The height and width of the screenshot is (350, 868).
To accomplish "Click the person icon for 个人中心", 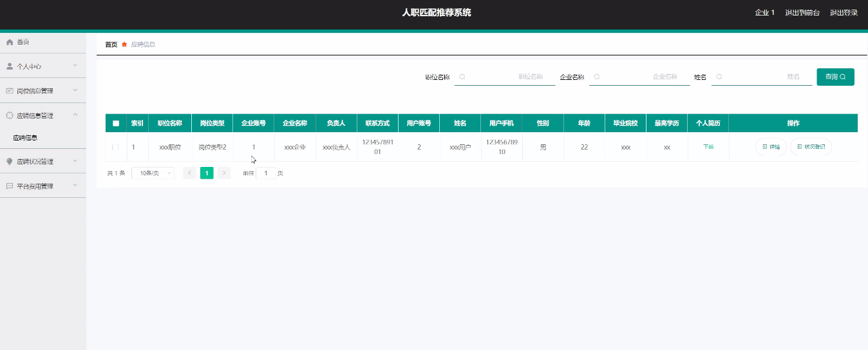I will 10,66.
